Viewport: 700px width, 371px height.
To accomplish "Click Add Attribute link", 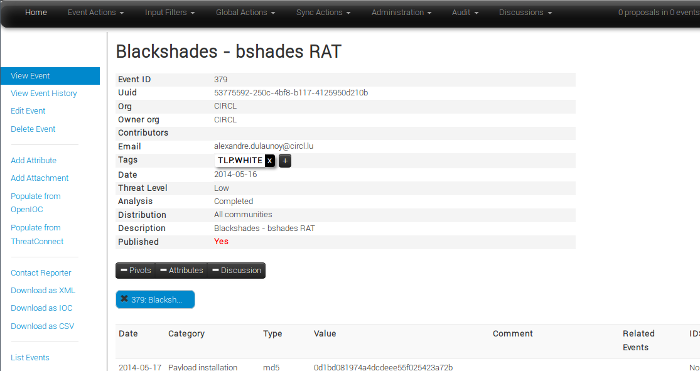I will (33, 160).
